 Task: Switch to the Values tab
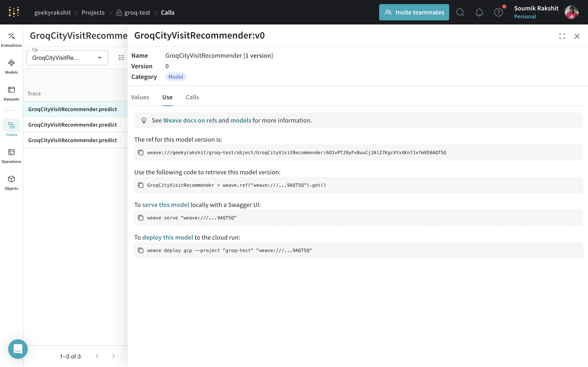click(140, 97)
